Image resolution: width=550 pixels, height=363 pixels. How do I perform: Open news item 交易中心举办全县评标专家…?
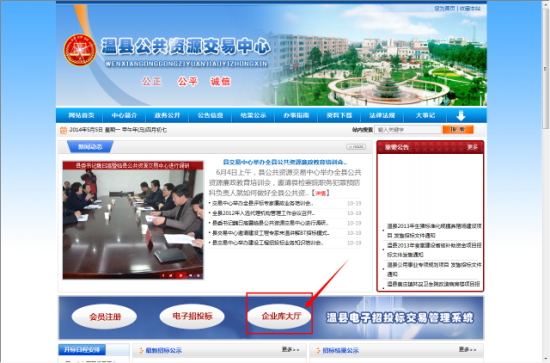(x=263, y=203)
